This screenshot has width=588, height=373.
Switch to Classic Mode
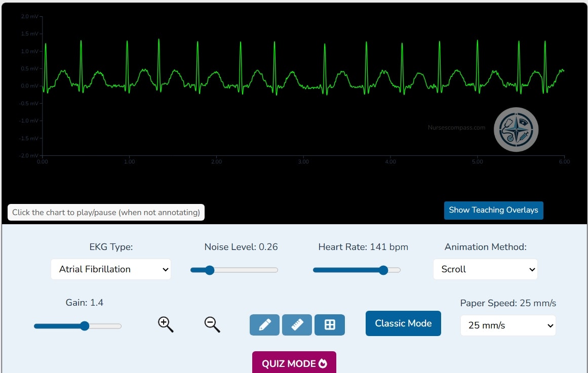point(403,323)
